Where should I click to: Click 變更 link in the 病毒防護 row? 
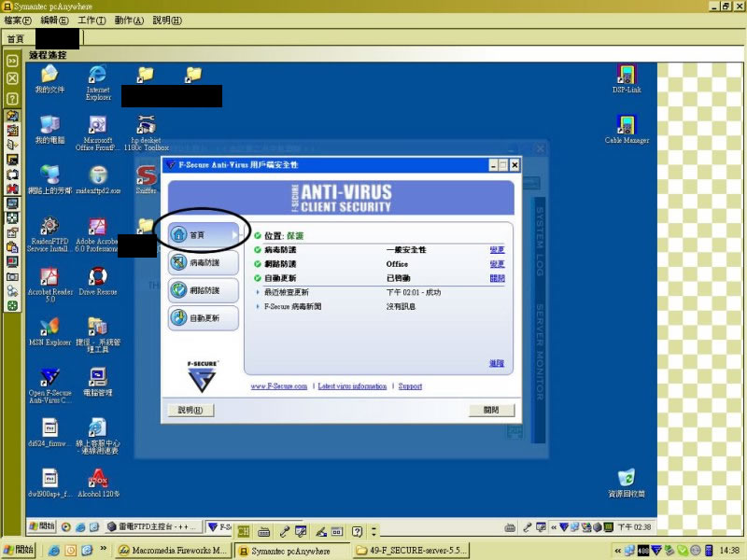(x=497, y=250)
